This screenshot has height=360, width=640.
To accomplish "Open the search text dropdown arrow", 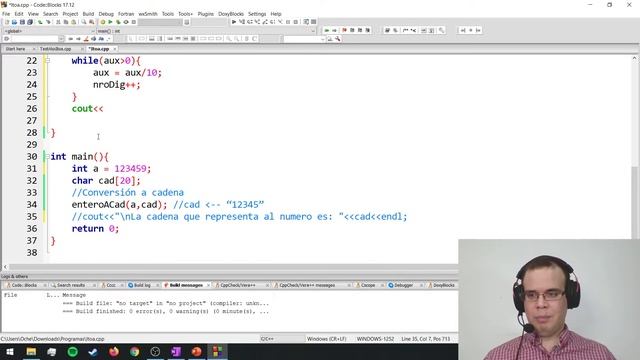I will pos(62,39).
